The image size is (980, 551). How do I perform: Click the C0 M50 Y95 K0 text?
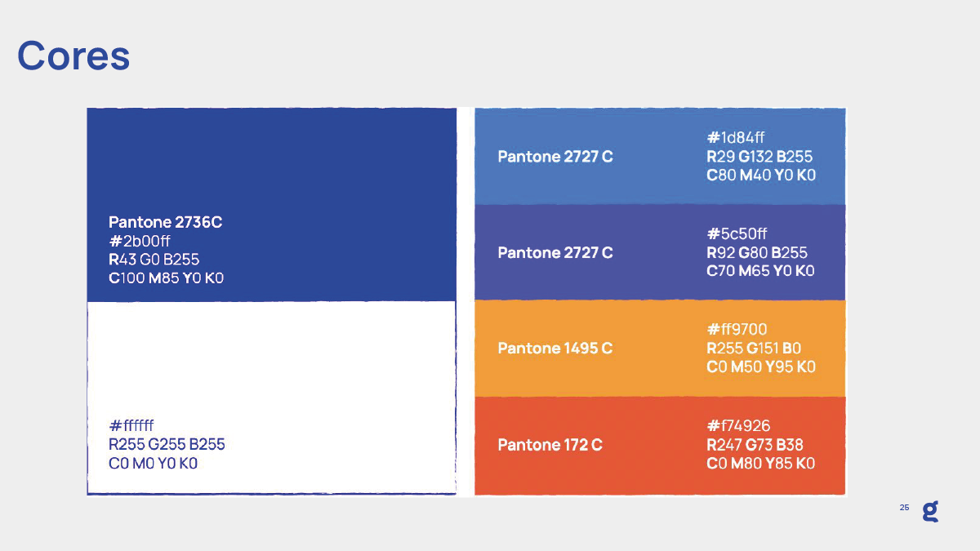pos(760,367)
